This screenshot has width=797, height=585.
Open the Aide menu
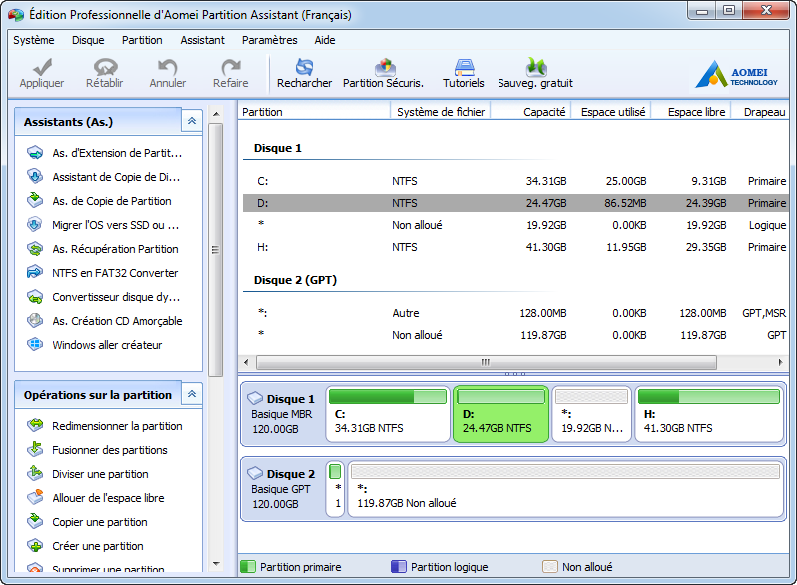325,40
